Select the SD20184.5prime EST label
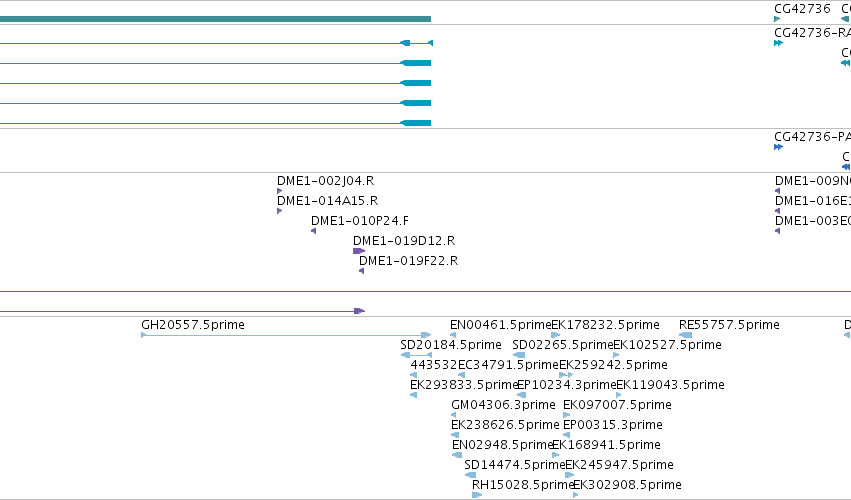This screenshot has height=500, width=851. click(450, 345)
